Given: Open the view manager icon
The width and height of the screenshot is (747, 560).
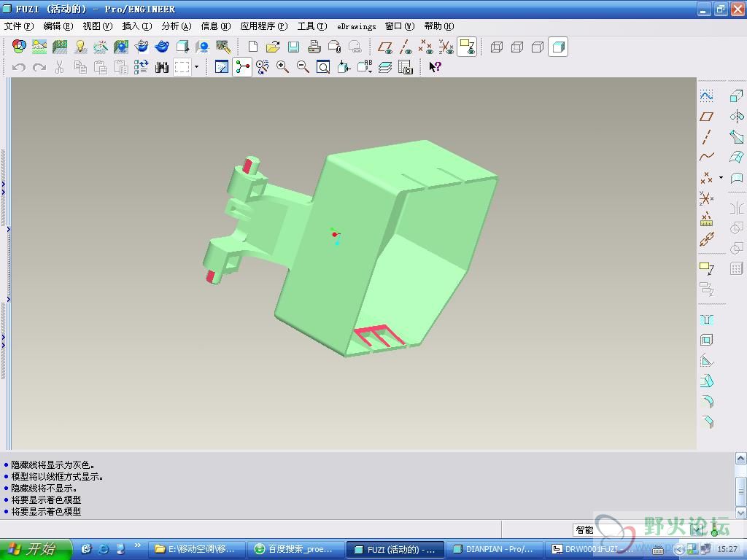Looking at the screenshot, I should (x=406, y=67).
